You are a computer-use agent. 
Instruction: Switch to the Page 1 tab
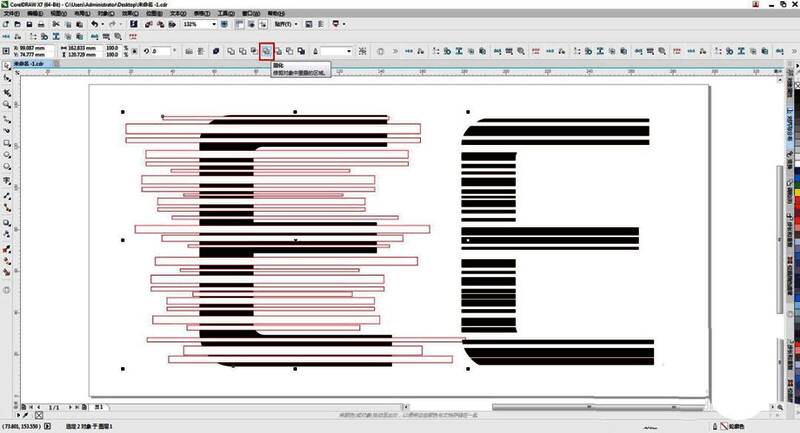pos(100,407)
